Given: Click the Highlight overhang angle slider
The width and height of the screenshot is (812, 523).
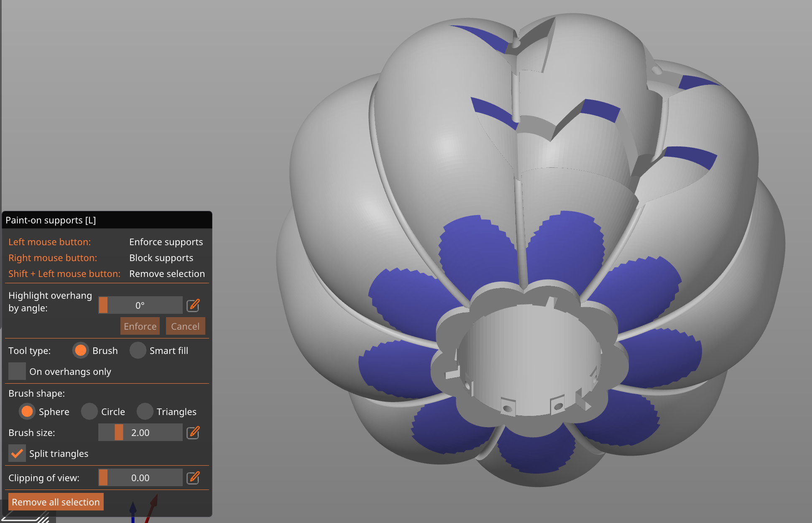Looking at the screenshot, I should pyautogui.click(x=140, y=305).
